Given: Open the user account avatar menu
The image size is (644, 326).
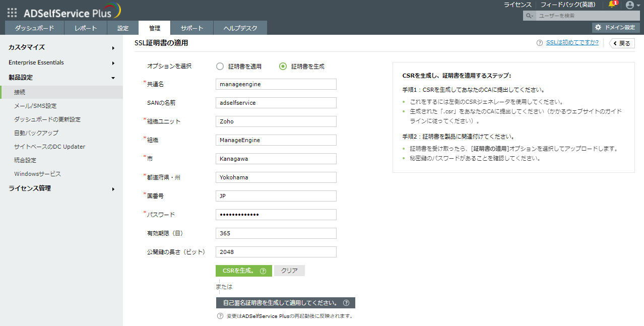Looking at the screenshot, I should [x=629, y=5].
